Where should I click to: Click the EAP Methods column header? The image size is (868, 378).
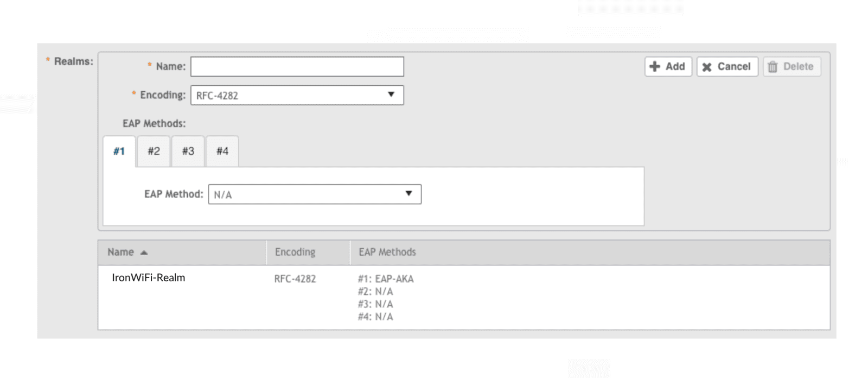pos(590,253)
